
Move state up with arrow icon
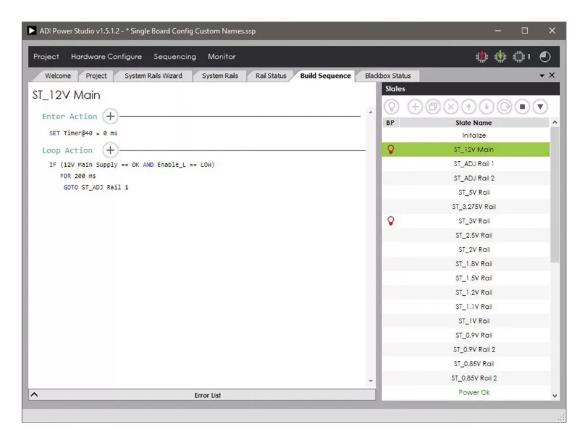point(469,107)
